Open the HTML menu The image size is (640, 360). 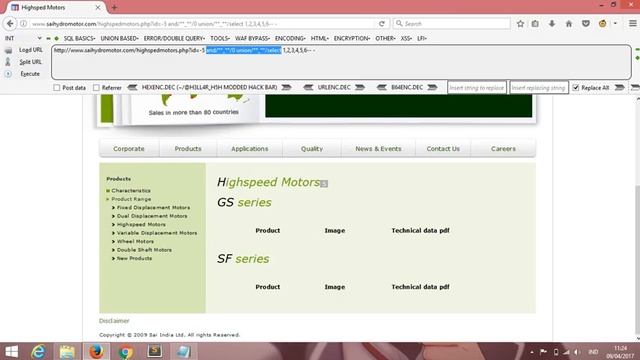[320, 38]
